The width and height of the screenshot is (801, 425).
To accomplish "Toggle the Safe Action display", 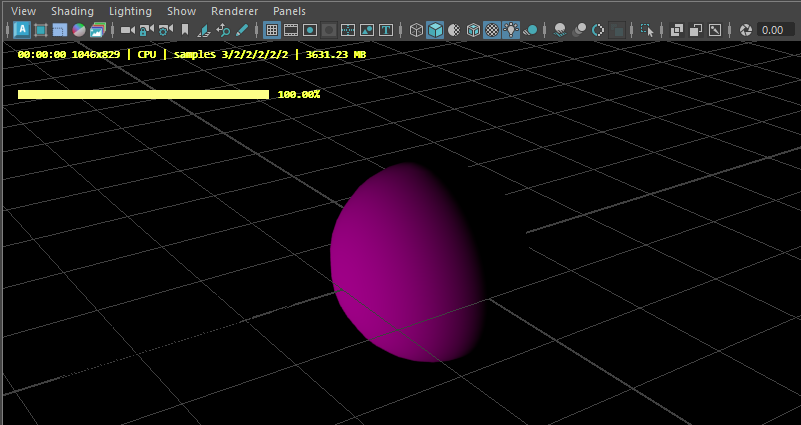I will [367, 30].
